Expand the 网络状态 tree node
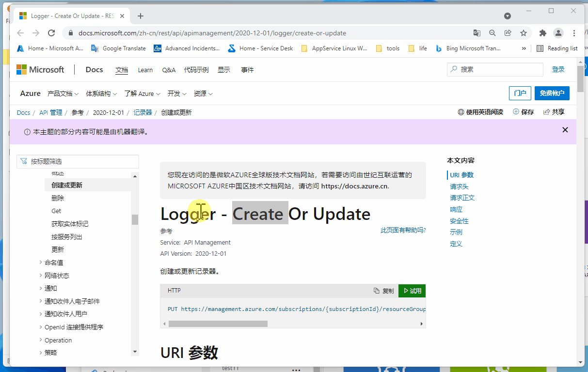This screenshot has height=372, width=588. [41, 276]
